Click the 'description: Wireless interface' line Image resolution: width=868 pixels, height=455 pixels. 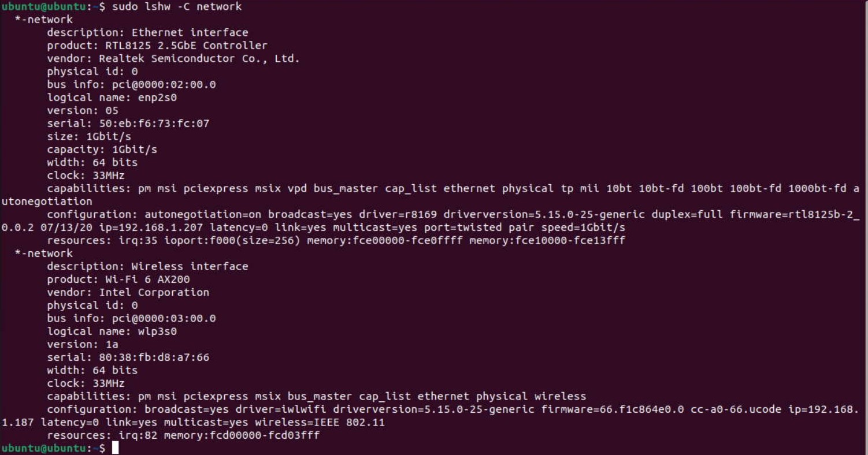(147, 266)
